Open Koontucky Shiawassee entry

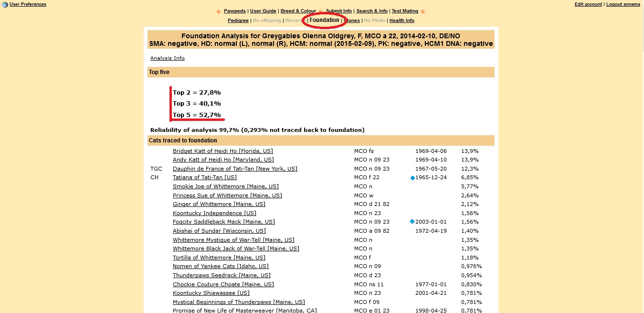tap(211, 293)
